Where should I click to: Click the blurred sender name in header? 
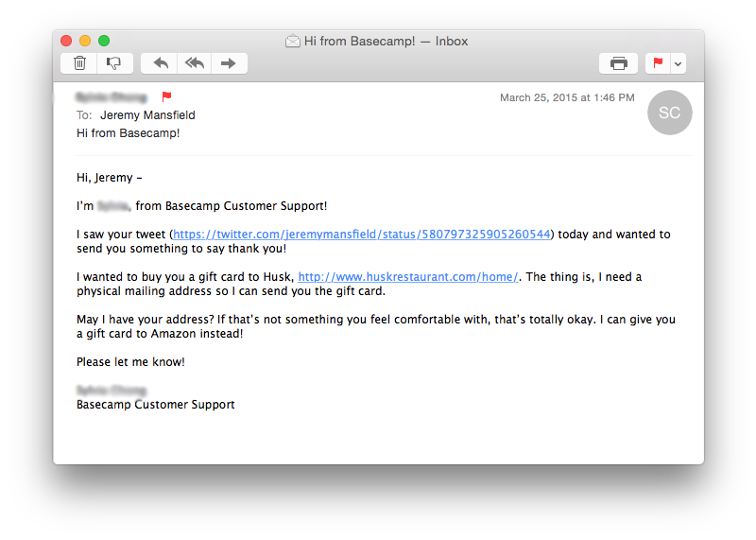(112, 97)
